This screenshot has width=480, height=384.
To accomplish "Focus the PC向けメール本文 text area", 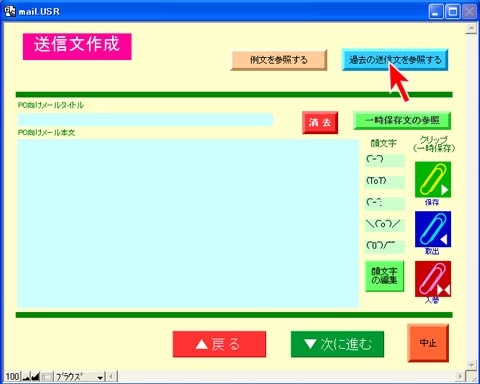I will click(188, 223).
